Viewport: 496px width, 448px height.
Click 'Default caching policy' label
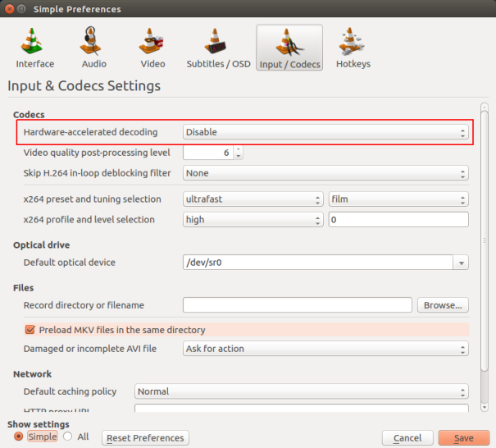pos(71,391)
